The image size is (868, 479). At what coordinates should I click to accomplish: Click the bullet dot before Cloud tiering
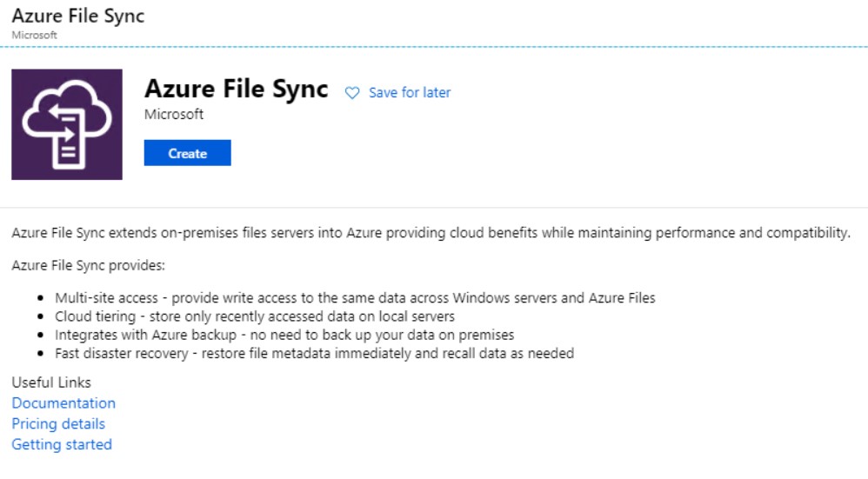coord(40,317)
